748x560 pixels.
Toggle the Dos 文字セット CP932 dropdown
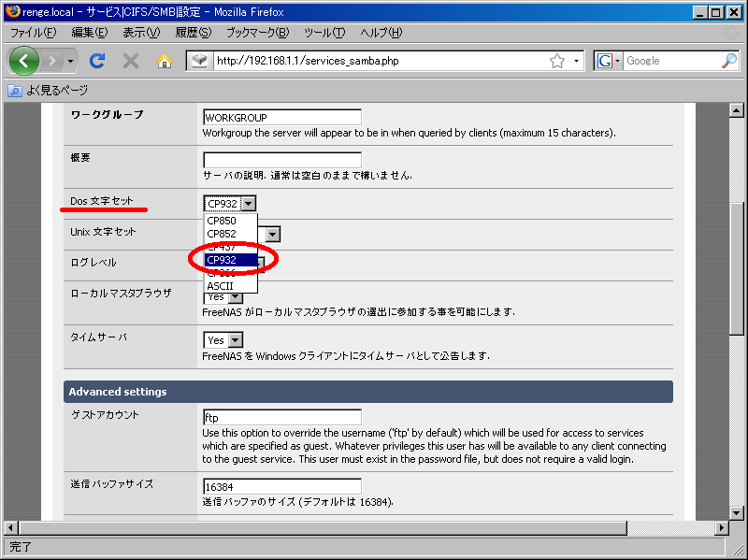tap(229, 204)
